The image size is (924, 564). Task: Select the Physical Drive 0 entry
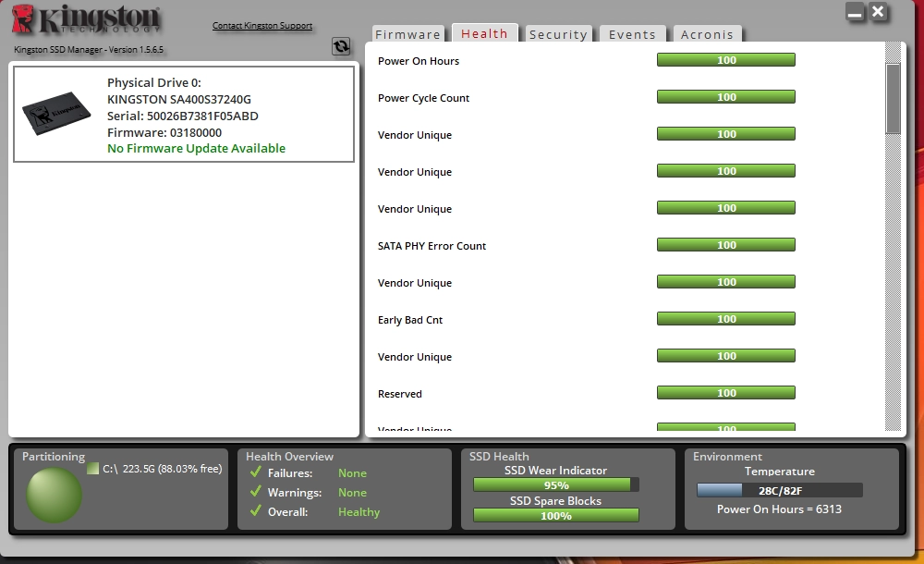pyautogui.click(x=184, y=114)
